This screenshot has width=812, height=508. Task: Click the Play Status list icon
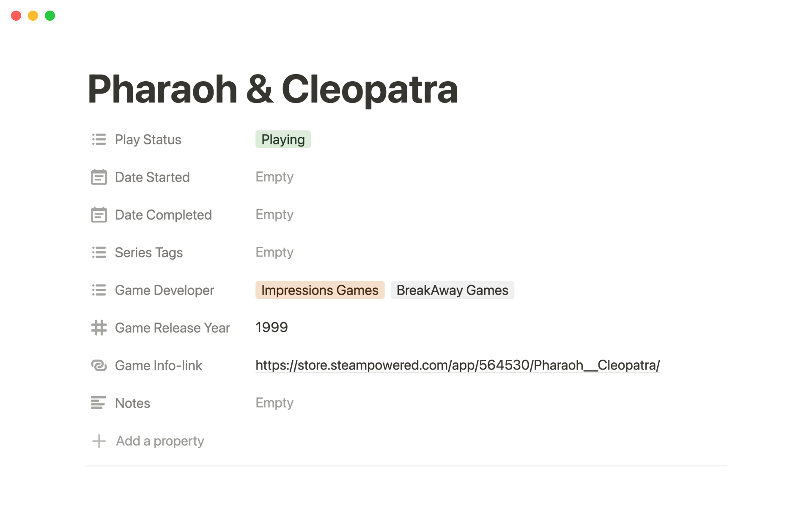point(99,139)
